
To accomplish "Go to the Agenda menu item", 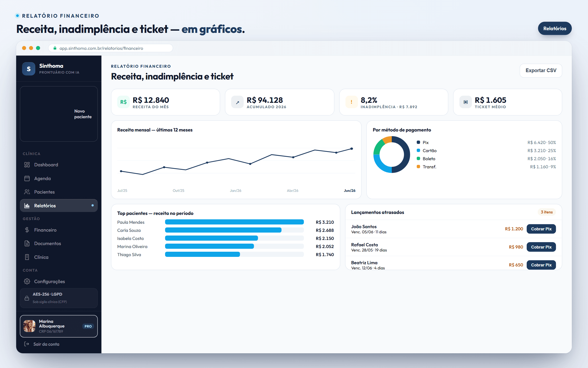I will click(x=59, y=178).
